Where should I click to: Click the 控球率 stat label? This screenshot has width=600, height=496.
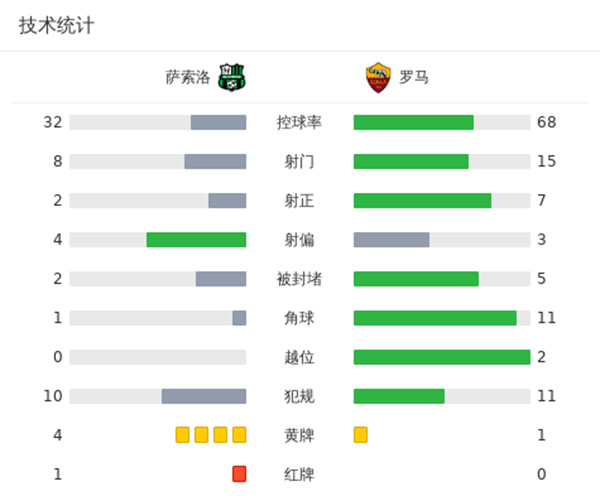pyautogui.click(x=299, y=122)
